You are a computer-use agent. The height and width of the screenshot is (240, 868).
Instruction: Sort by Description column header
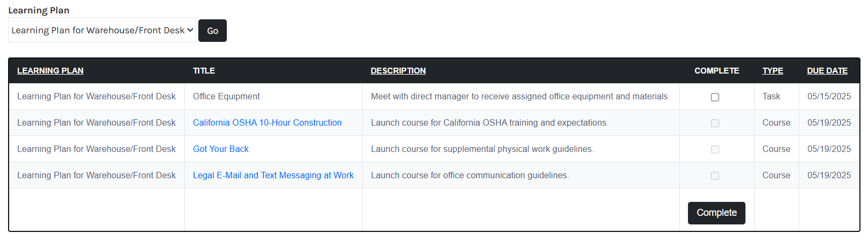(x=398, y=71)
